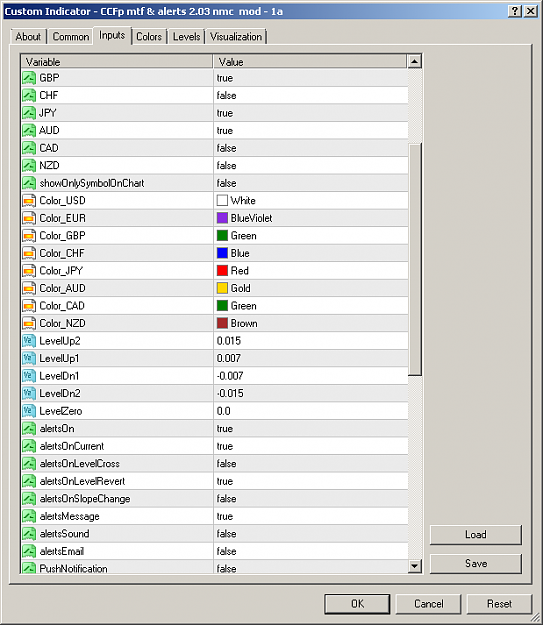This screenshot has width=543, height=625.
Task: Click the icon beside the CHF variable
Action: click(29, 95)
